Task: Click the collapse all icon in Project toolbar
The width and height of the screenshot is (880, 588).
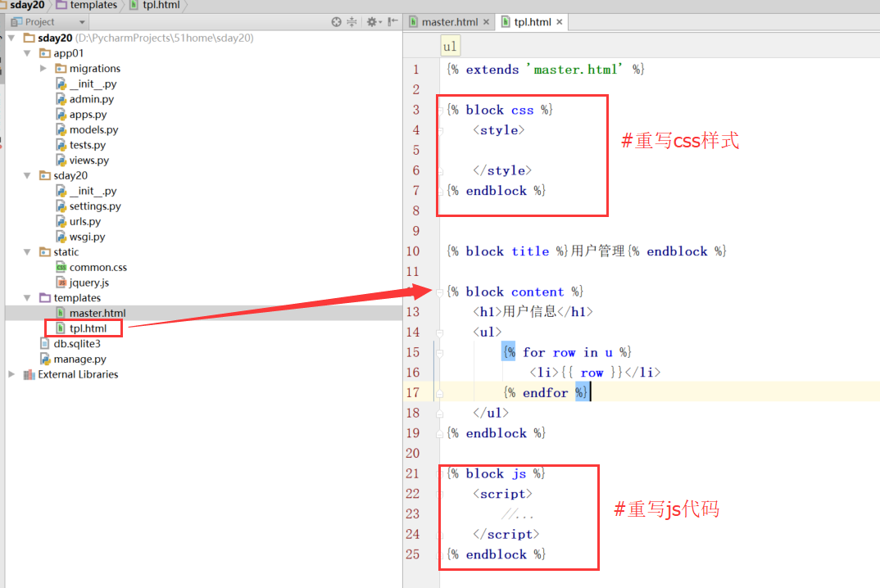Action: [x=352, y=22]
